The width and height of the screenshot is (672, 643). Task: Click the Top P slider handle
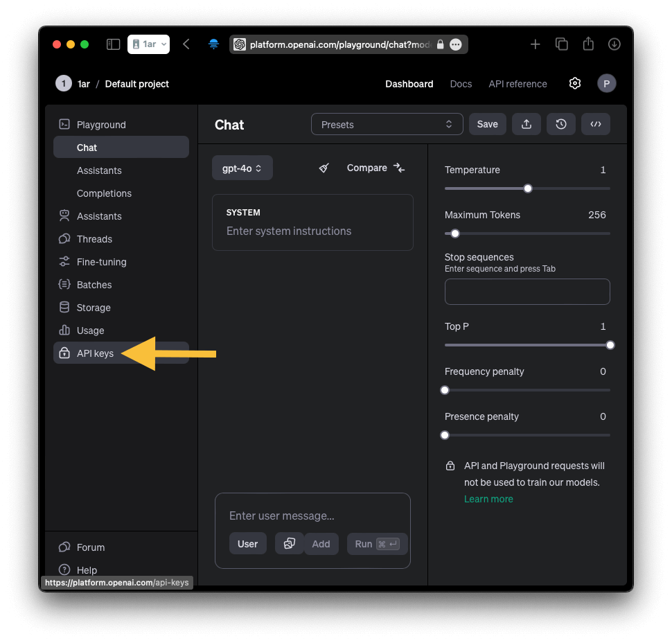[x=610, y=345]
